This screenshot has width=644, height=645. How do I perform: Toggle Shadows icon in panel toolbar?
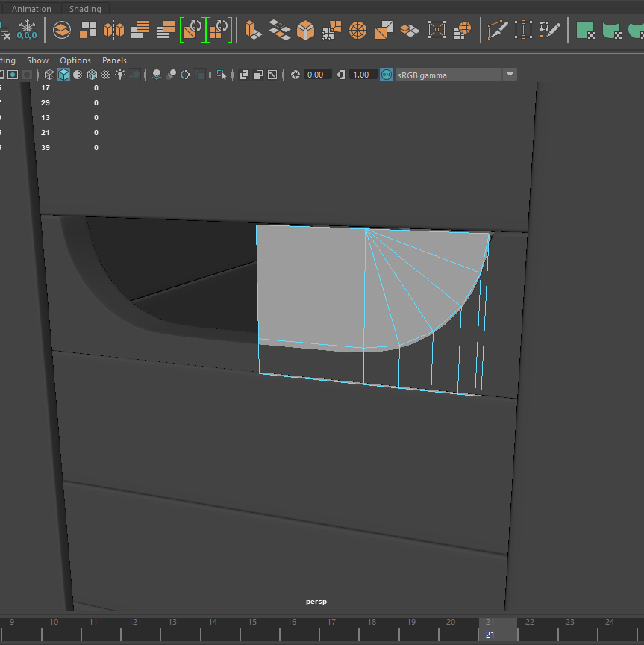(134, 75)
